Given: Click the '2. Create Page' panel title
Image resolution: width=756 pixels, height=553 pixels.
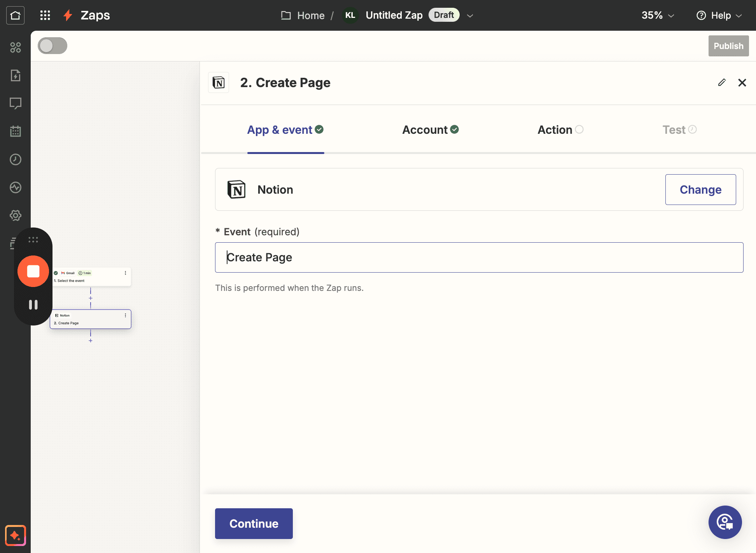Looking at the screenshot, I should click(x=285, y=82).
